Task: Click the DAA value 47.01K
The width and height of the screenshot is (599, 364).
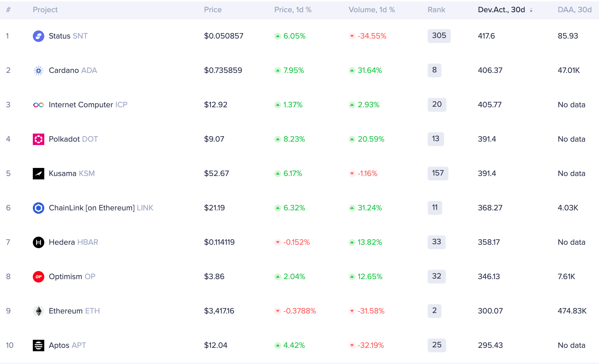Action: (569, 70)
